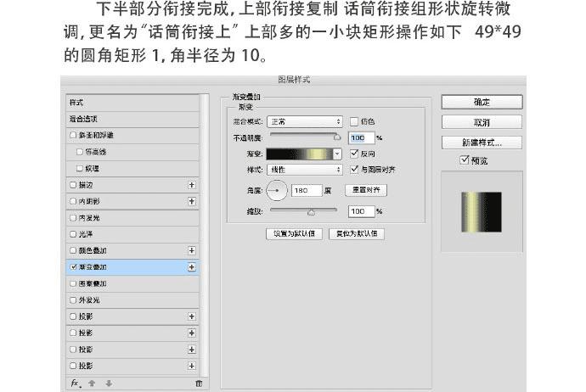Viewport: 586px width, 392px height.
Task: Tick the 描边 checkbox
Action: point(73,185)
